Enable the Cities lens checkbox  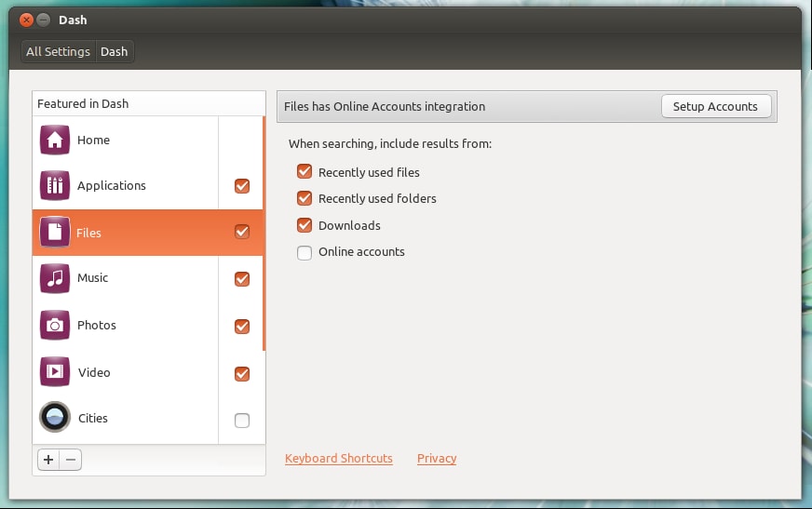242,420
